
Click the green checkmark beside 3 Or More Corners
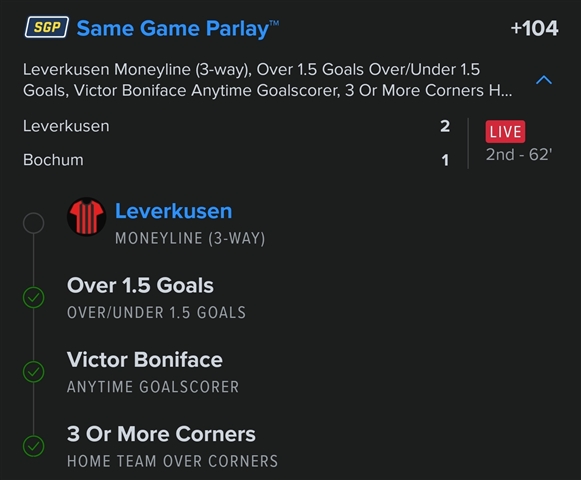pos(33,446)
